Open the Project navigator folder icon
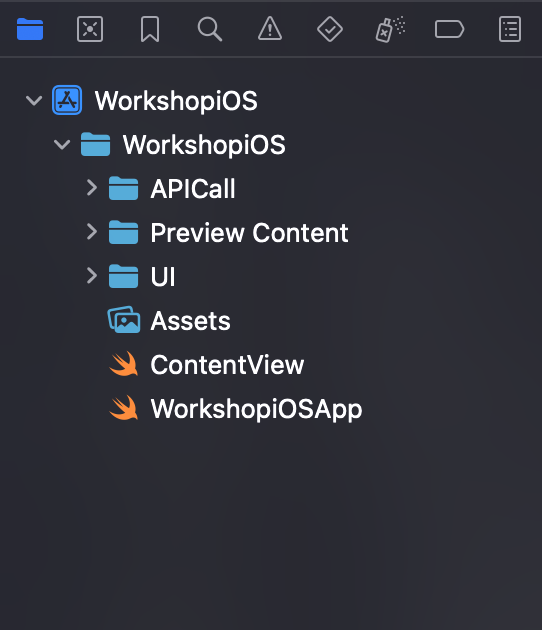This screenshot has height=630, width=542. (30, 29)
